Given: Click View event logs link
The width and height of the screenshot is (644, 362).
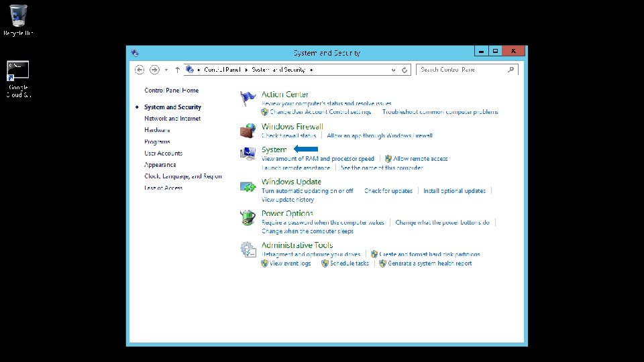Looking at the screenshot, I should pyautogui.click(x=290, y=263).
